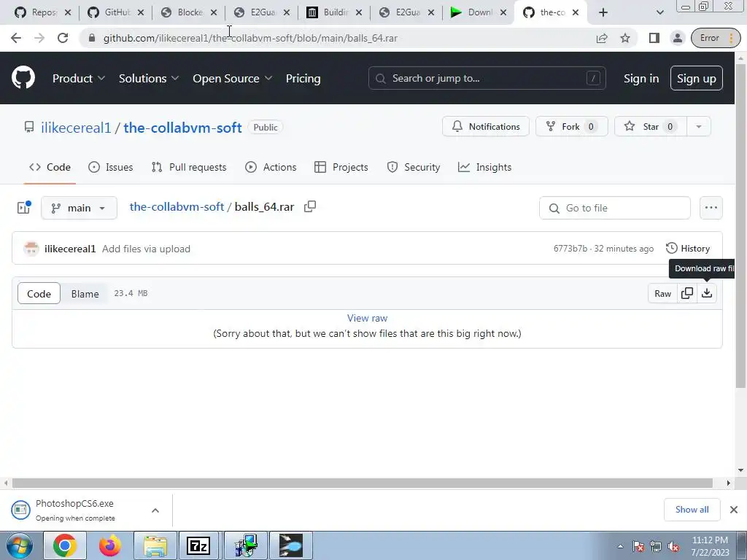This screenshot has width=747, height=560.
Task: Open main branch selector dropdown
Action: tap(79, 208)
